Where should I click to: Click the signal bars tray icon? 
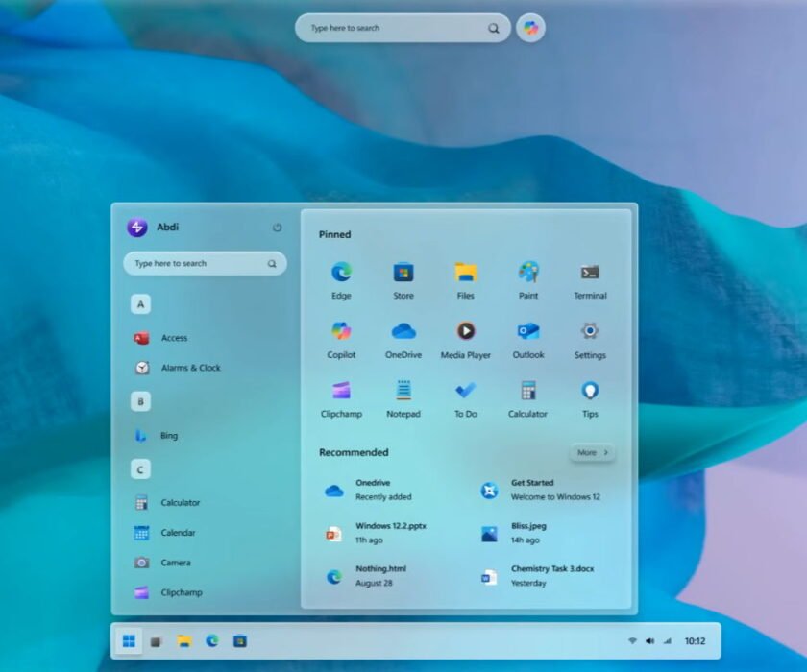point(668,640)
